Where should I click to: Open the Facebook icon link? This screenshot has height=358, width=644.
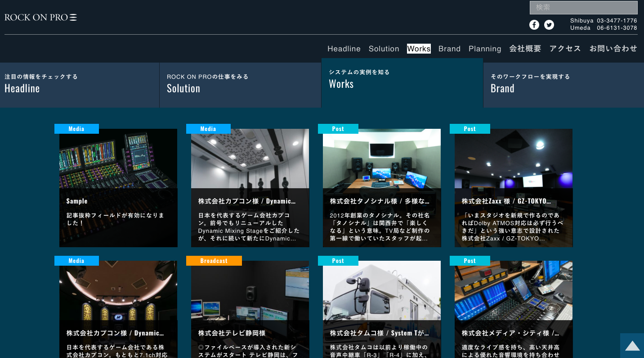point(534,25)
